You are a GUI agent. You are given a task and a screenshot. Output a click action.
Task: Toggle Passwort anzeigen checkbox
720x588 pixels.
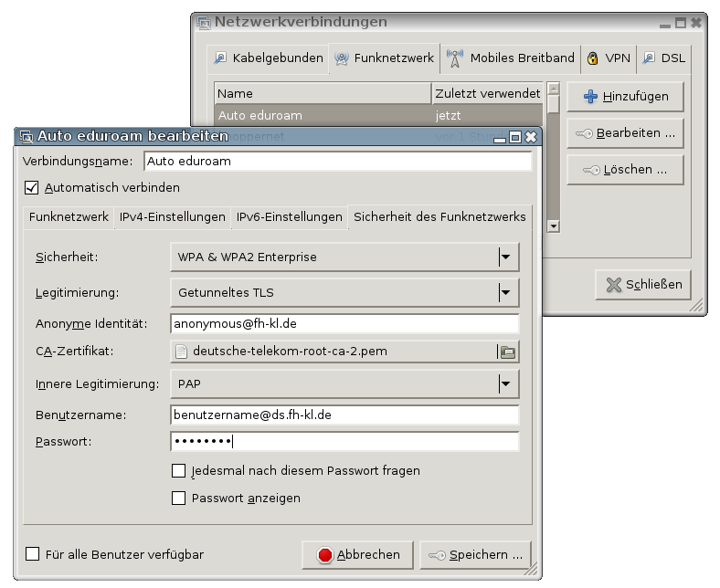tap(178, 499)
